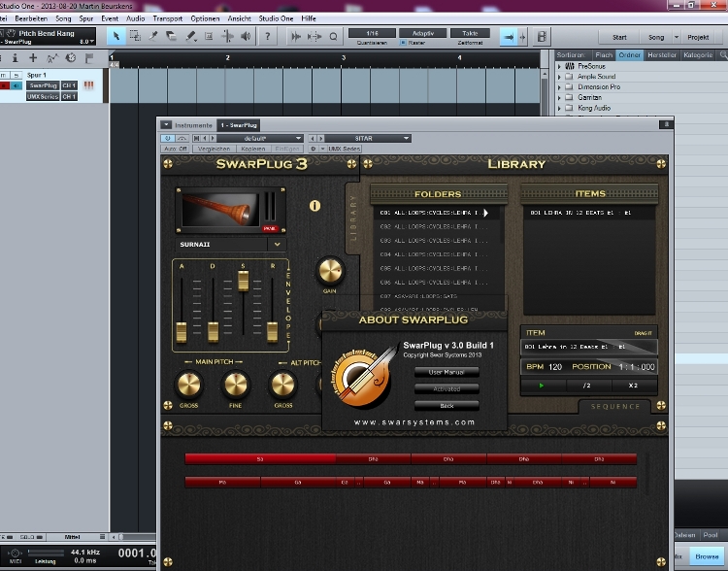The height and width of the screenshot is (571, 728).
Task: Switch browser sorting to Hersteller tab
Action: [662, 54]
